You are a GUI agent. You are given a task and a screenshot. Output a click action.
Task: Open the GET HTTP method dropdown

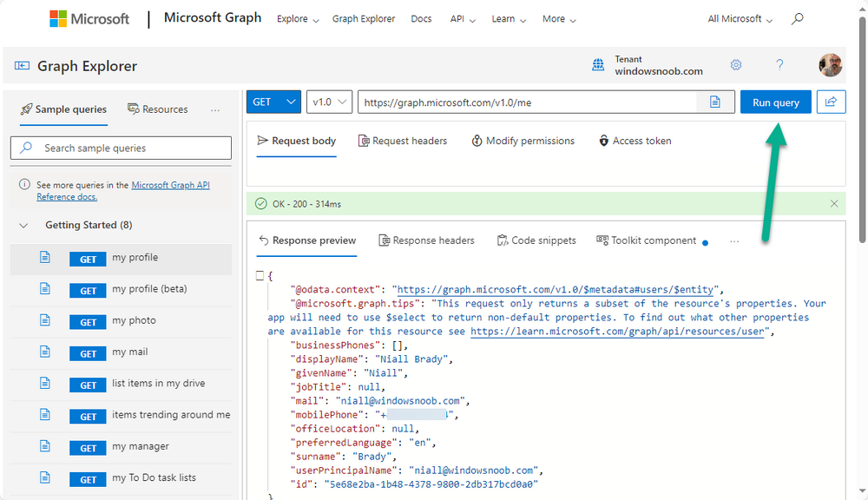[x=273, y=102]
